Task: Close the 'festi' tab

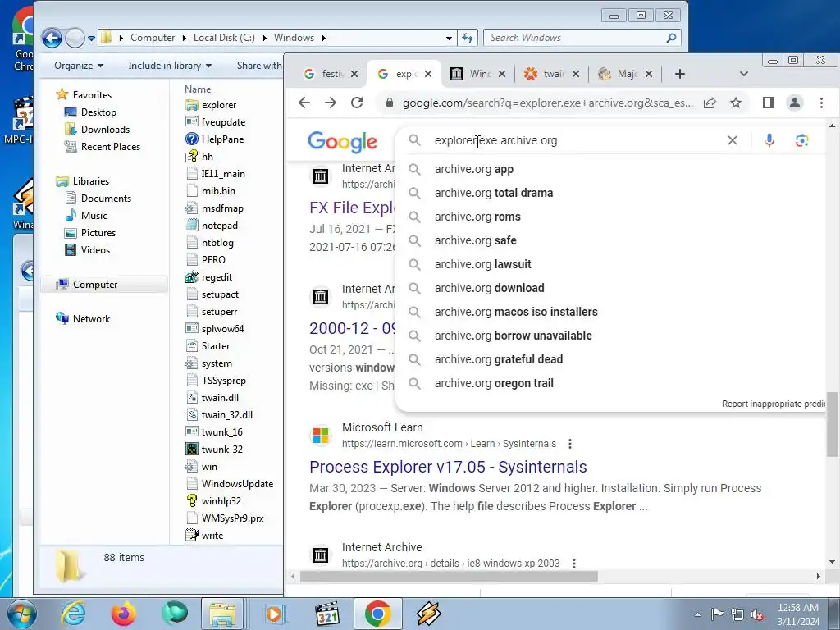Action: click(354, 74)
